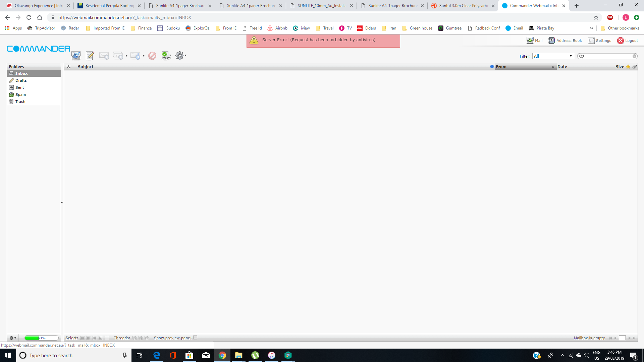This screenshot has height=362, width=644.
Task: Open the Spam folder
Action: (20, 95)
